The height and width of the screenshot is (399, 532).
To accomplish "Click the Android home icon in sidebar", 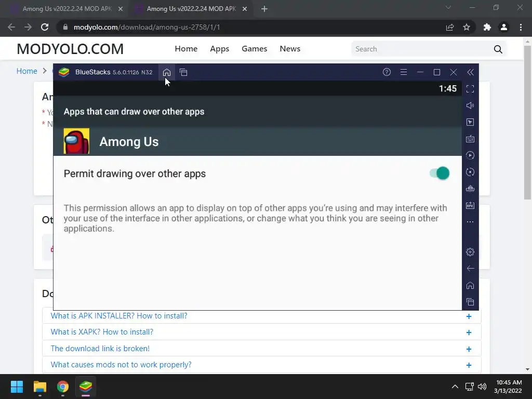I will coord(470,285).
